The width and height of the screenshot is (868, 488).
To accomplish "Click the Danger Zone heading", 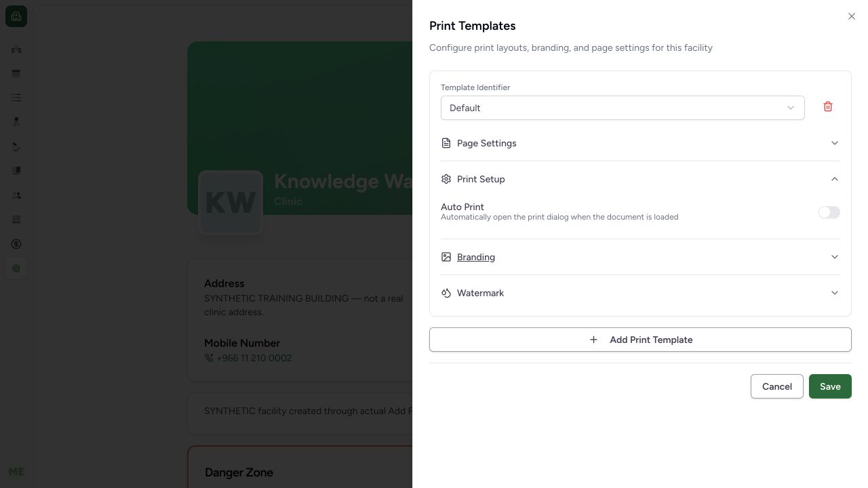I will (239, 472).
